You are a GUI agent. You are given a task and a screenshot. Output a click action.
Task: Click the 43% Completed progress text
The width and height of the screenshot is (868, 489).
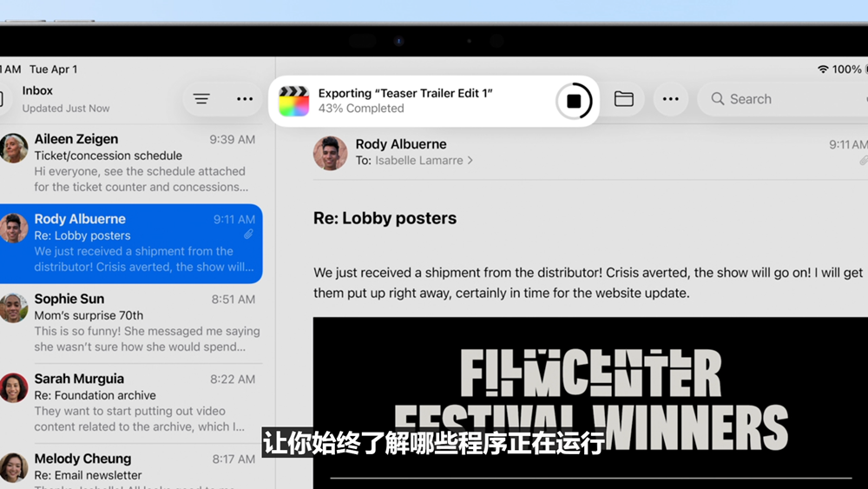coord(361,109)
